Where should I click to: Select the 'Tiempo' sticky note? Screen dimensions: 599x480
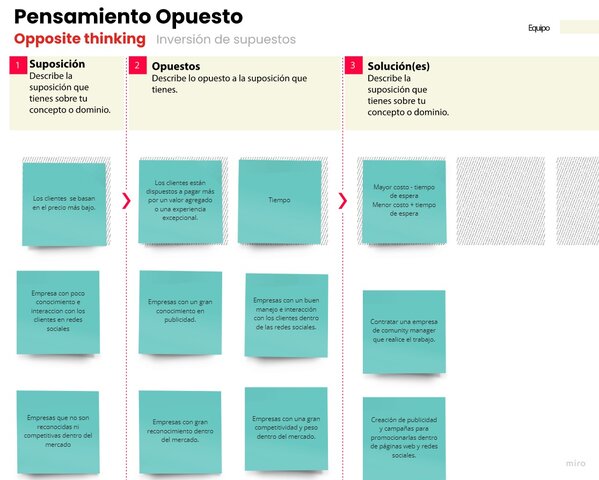[x=280, y=201]
